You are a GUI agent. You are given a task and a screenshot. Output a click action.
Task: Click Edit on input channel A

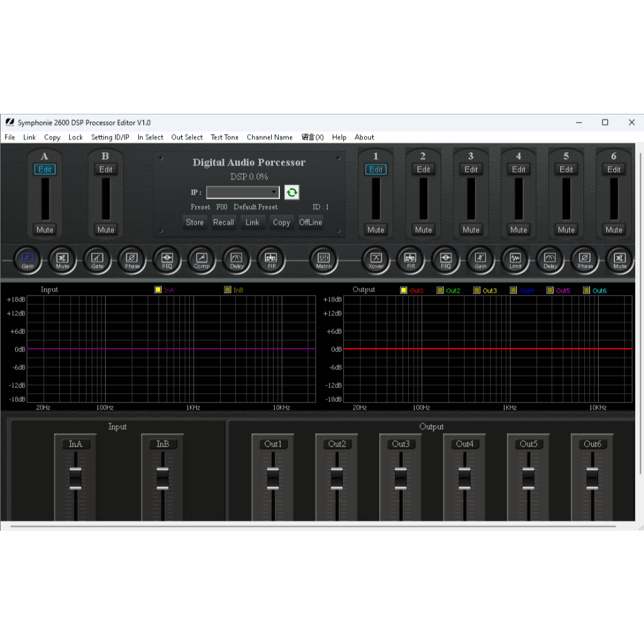[45, 169]
